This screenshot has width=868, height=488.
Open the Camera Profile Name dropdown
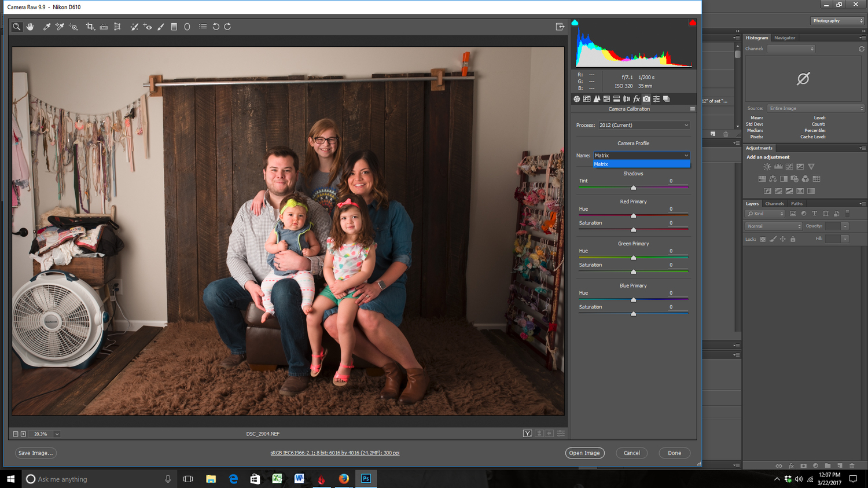(x=642, y=155)
